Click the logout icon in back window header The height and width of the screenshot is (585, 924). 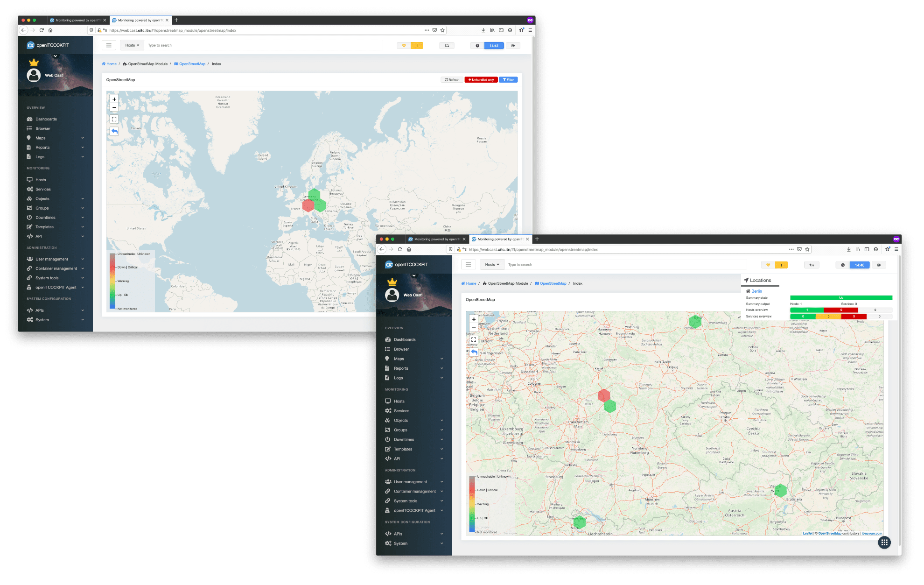[513, 46]
